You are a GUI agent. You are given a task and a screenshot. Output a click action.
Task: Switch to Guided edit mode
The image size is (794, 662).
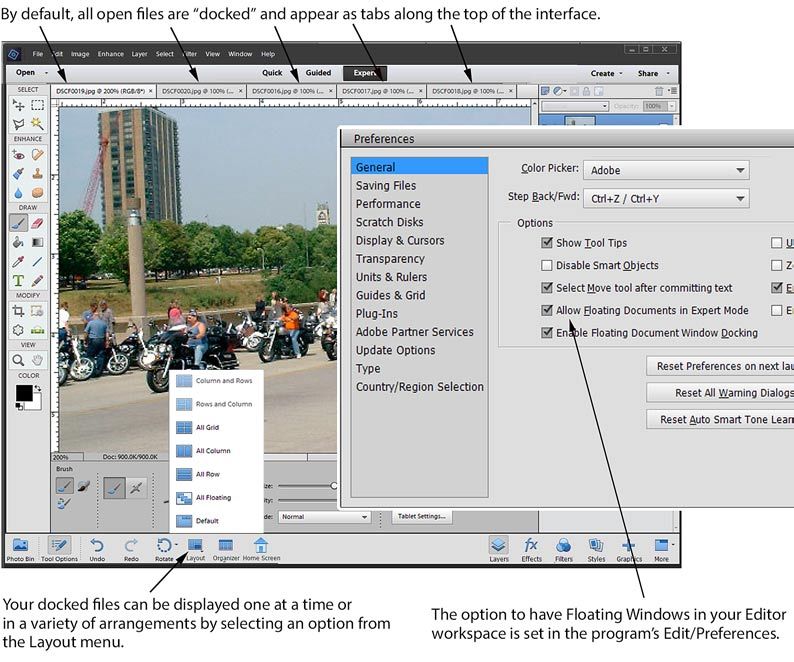(318, 73)
